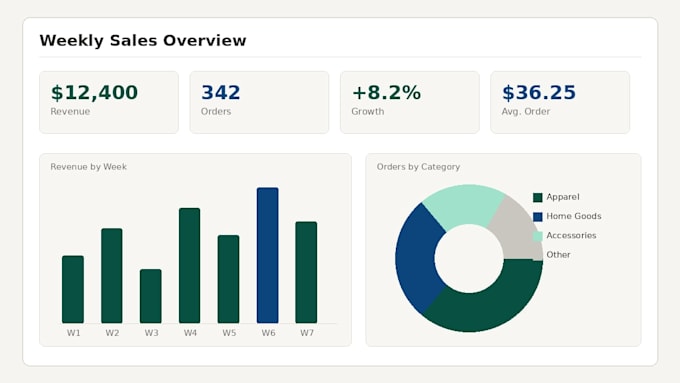This screenshot has height=383, width=680.
Task: Click the Home Goods legend label
Action: pos(574,216)
